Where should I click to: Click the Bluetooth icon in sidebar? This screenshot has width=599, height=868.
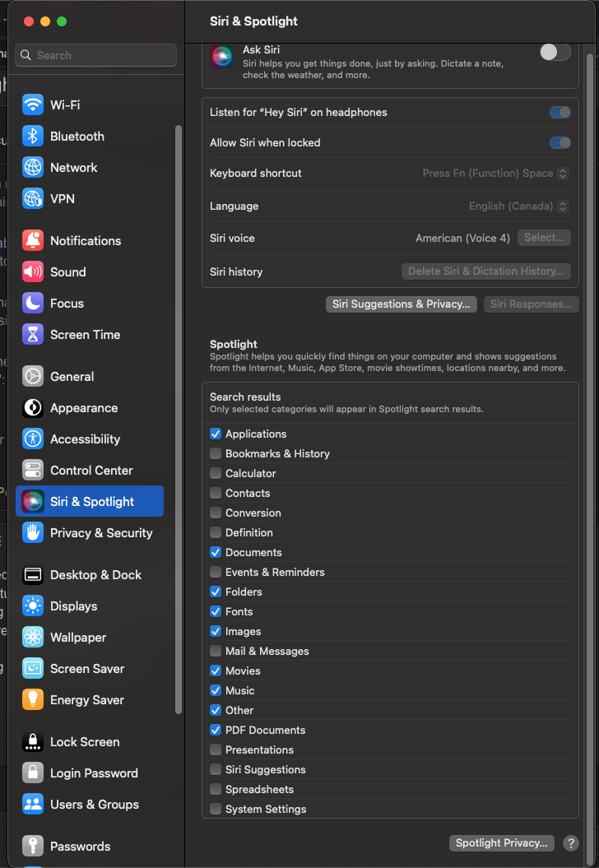[33, 137]
